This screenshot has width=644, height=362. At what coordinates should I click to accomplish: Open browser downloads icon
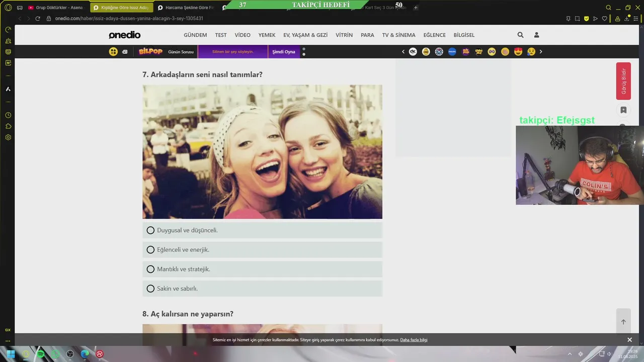[x=627, y=19]
